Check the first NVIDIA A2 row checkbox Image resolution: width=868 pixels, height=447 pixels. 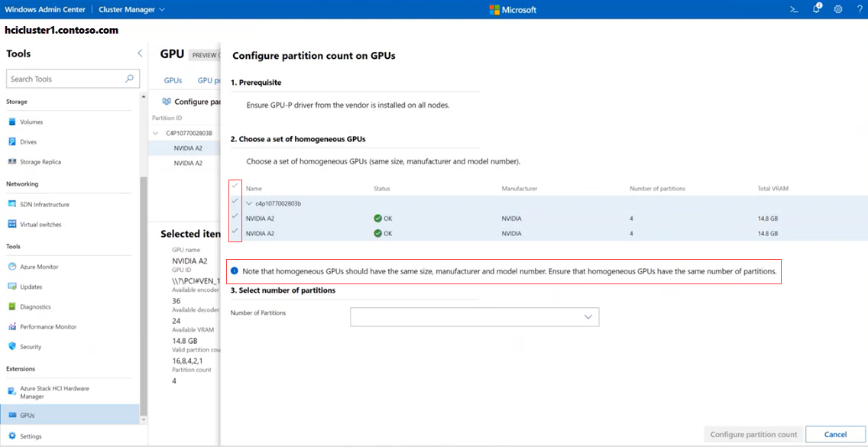235,218
